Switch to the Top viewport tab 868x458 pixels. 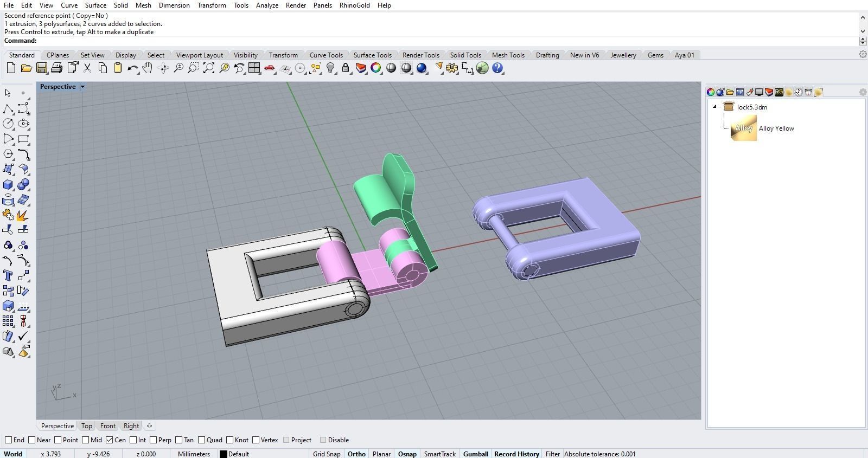pos(87,426)
